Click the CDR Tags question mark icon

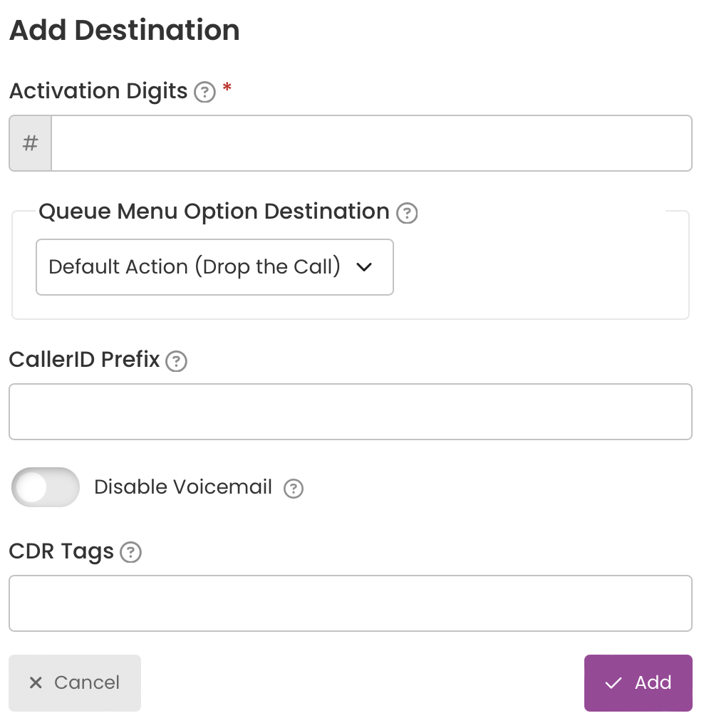click(130, 553)
